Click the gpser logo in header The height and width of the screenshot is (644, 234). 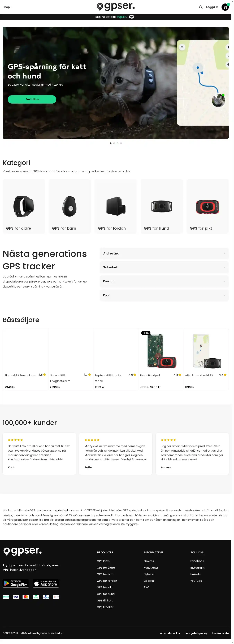116,7
